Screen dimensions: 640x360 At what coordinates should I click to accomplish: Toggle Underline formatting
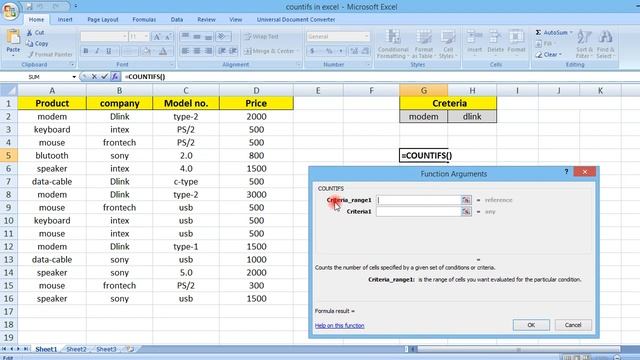click(109, 51)
